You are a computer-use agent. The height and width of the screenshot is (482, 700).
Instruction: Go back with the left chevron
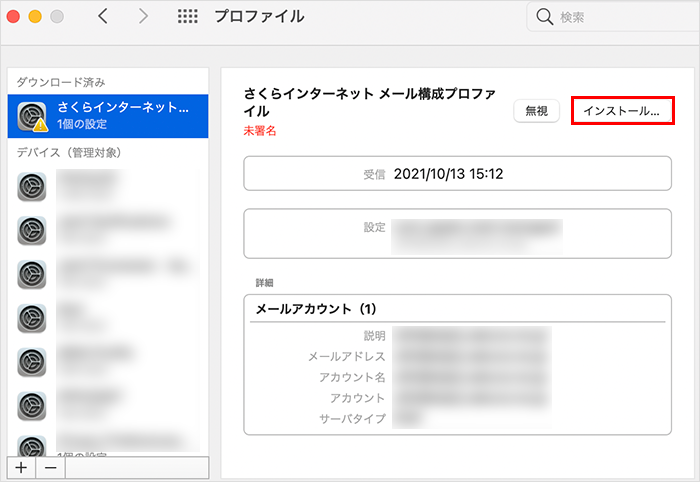(x=103, y=17)
